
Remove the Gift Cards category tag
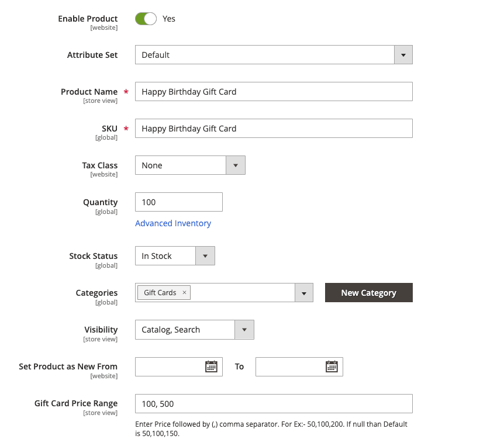point(184,292)
